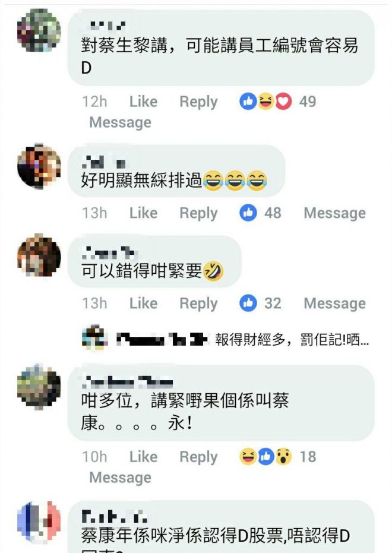This screenshot has width=392, height=553.
Task: Reply to the 可以錯得咁緊要 comment
Action: click(198, 304)
